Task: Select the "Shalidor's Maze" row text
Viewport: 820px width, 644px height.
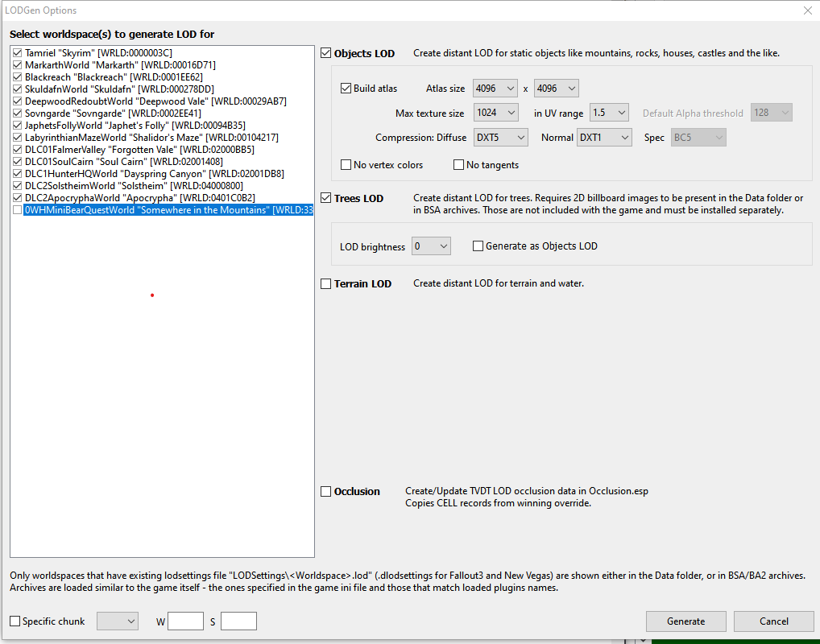Action: coord(151,137)
